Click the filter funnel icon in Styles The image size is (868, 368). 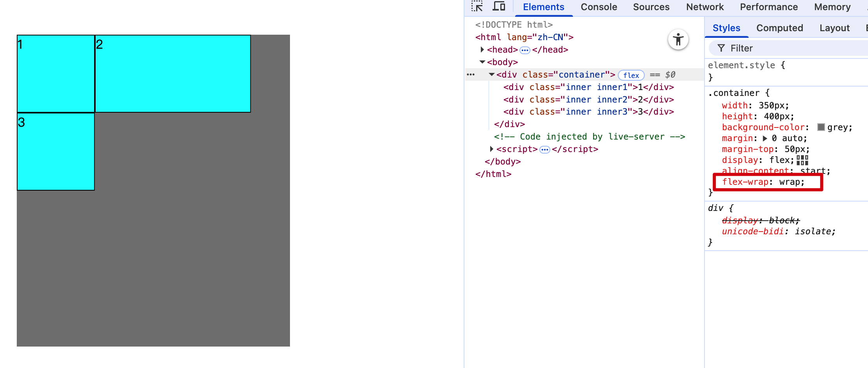pyautogui.click(x=721, y=48)
